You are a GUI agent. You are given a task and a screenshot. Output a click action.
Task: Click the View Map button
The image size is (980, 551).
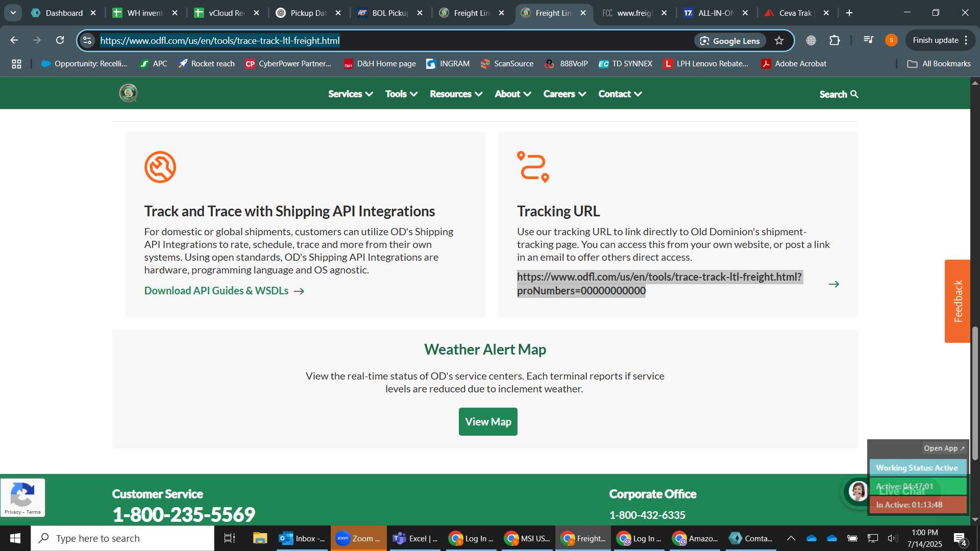(488, 422)
